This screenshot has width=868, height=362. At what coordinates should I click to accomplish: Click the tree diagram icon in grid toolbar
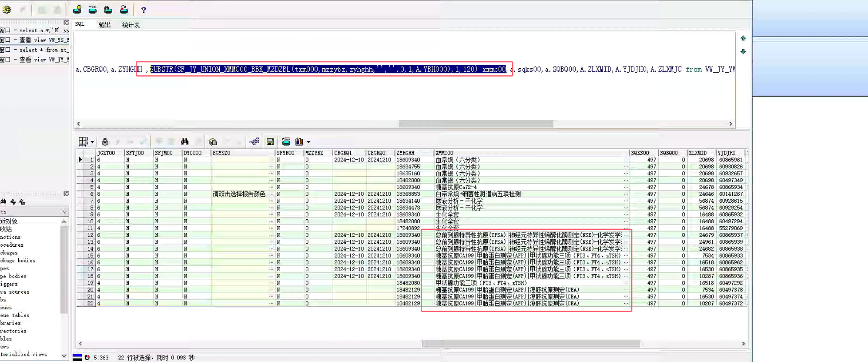(x=254, y=142)
